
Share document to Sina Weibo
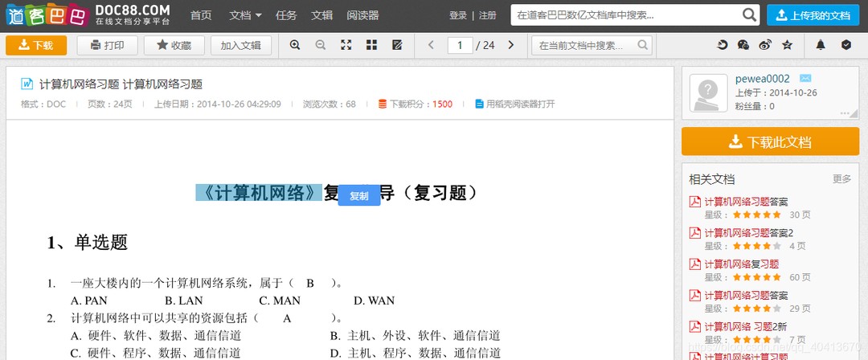pos(764,45)
